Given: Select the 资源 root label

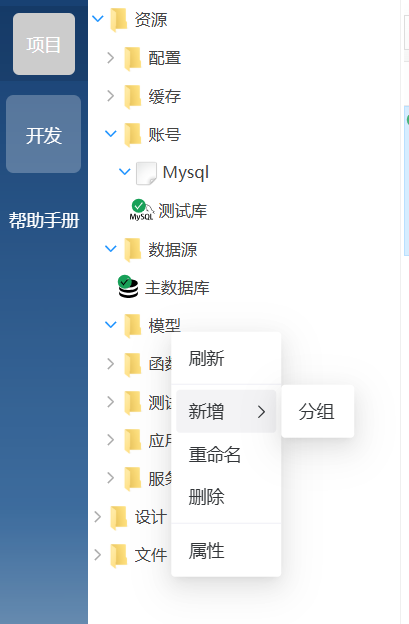Looking at the screenshot, I should (x=151, y=20).
